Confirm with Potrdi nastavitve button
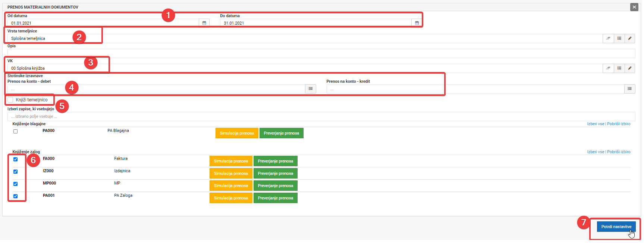 tap(616, 227)
